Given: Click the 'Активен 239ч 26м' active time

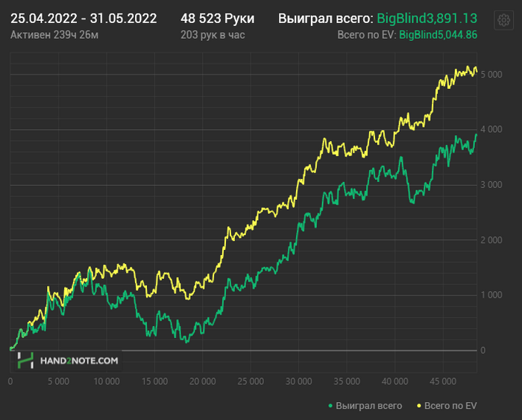Looking at the screenshot, I should click(54, 35).
